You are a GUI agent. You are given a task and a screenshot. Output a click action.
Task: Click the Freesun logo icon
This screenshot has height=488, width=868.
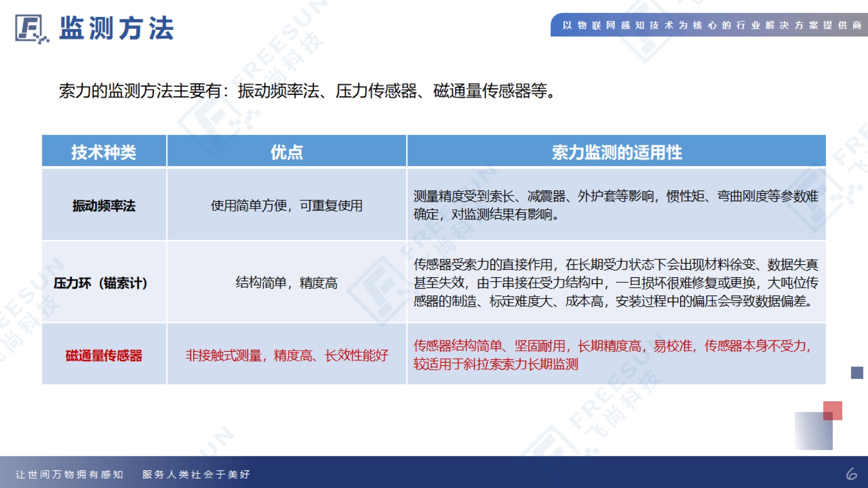pyautogui.click(x=30, y=29)
